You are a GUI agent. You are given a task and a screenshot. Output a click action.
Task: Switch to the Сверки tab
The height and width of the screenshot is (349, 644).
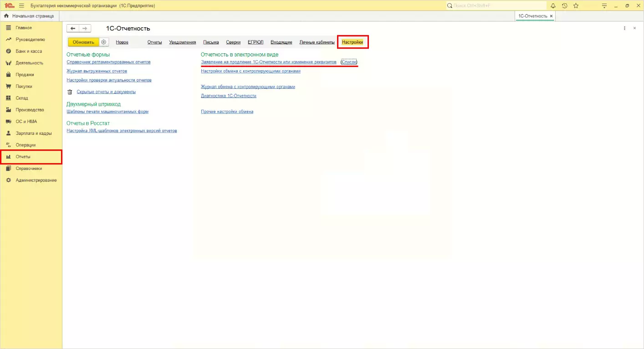tap(233, 42)
